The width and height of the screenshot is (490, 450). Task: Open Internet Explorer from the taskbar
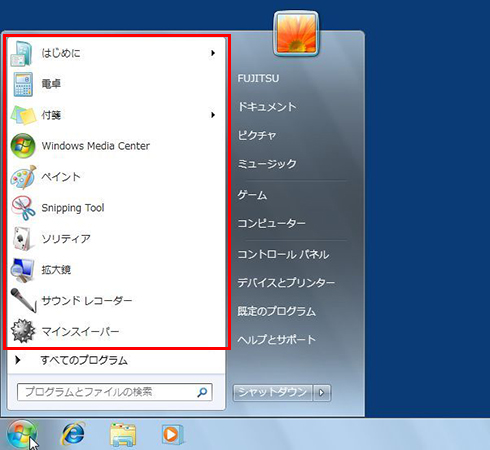pyautogui.click(x=73, y=434)
